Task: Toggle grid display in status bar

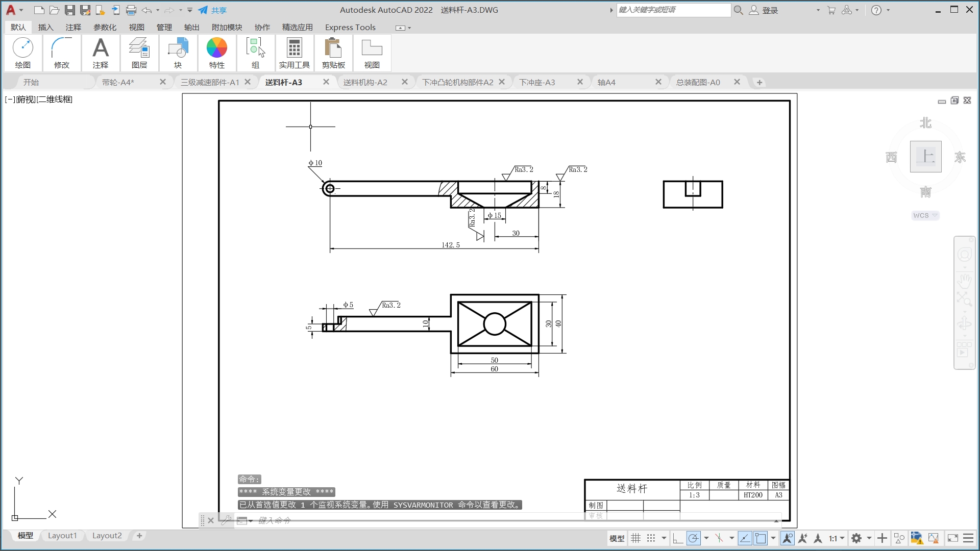Action: pyautogui.click(x=635, y=538)
